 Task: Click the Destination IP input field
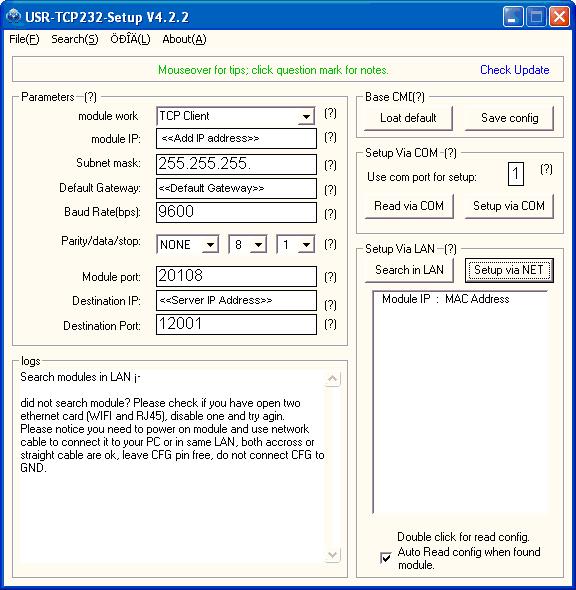[236, 300]
